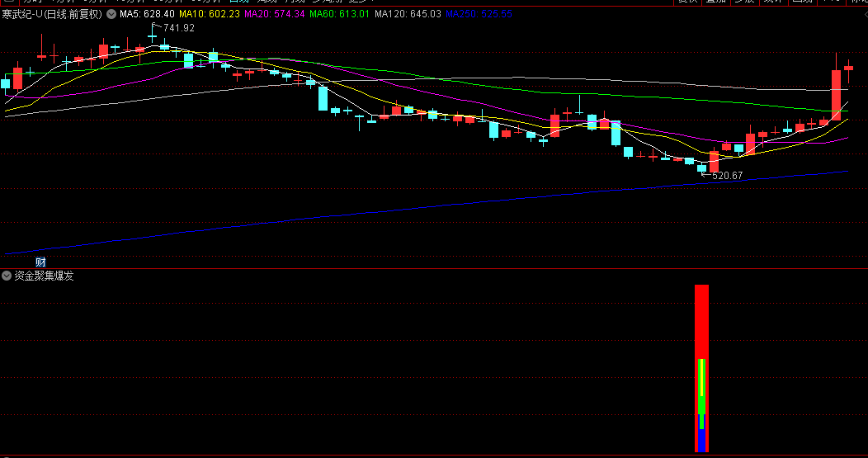Click the 资金聚集爆发 indicator name
This screenshot has width=868, height=458.
(45, 276)
